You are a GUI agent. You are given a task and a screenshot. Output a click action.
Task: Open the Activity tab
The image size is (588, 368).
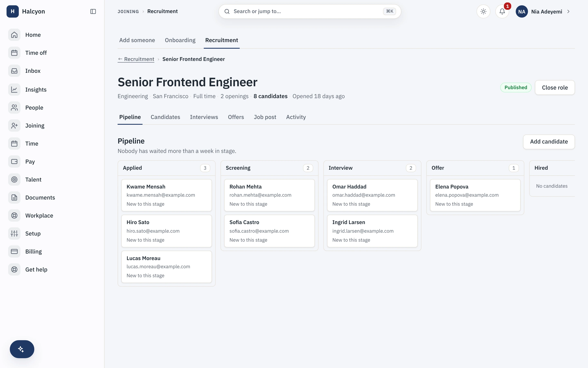[296, 117]
